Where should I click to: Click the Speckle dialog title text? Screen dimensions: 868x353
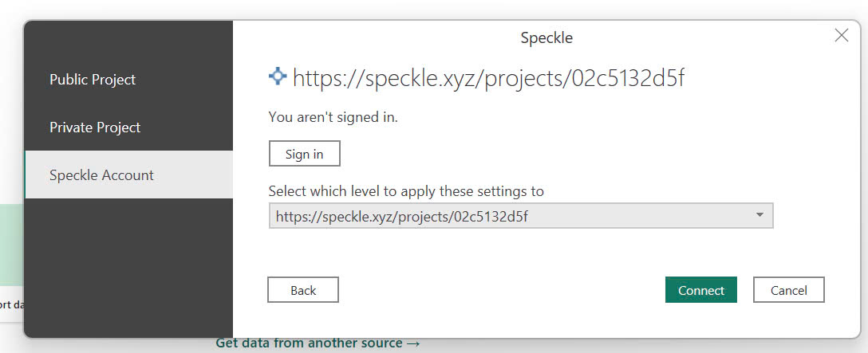point(546,37)
